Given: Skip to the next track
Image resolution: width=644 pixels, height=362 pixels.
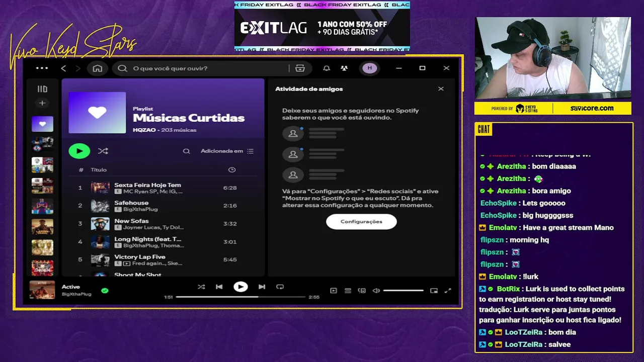Looking at the screenshot, I should (262, 287).
